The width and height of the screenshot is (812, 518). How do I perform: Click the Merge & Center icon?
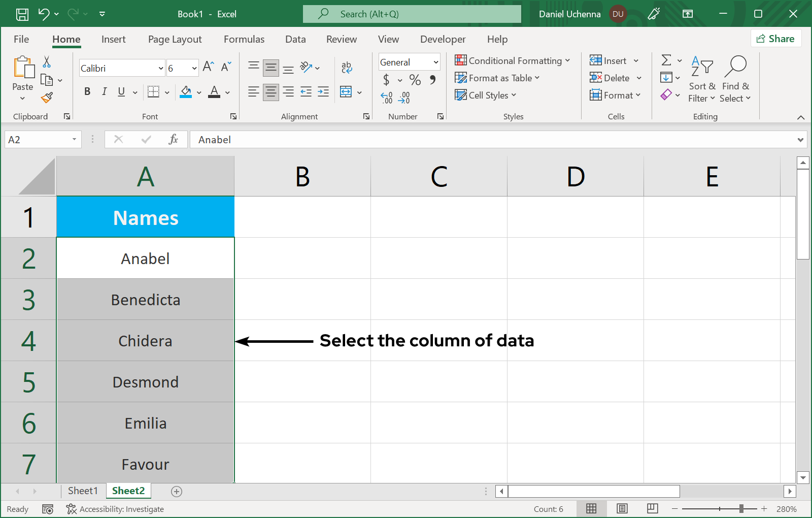(x=346, y=92)
